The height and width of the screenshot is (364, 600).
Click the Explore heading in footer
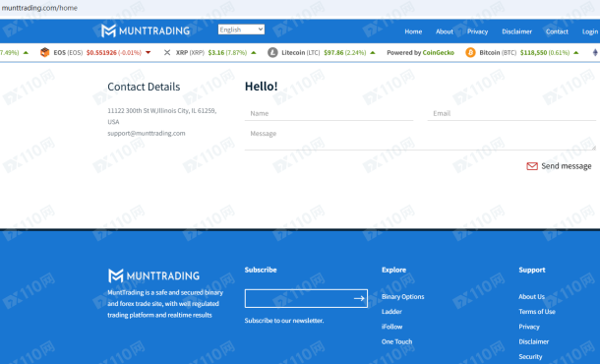[393, 270]
